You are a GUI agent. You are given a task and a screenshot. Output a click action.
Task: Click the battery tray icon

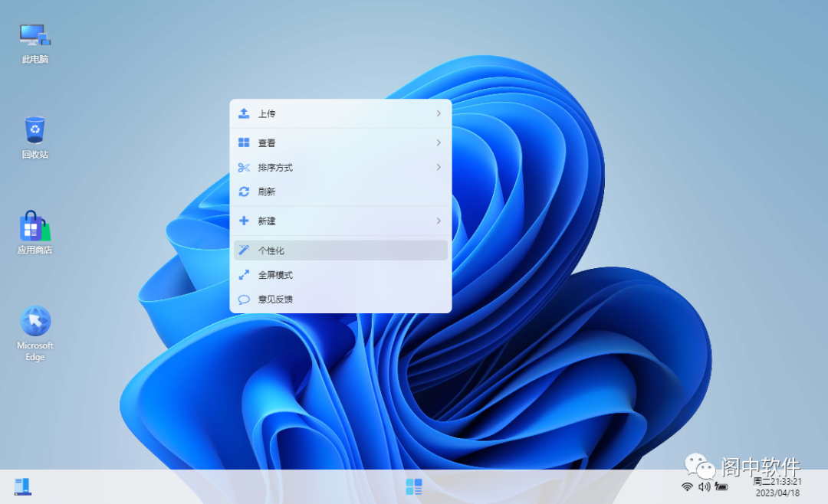click(721, 486)
